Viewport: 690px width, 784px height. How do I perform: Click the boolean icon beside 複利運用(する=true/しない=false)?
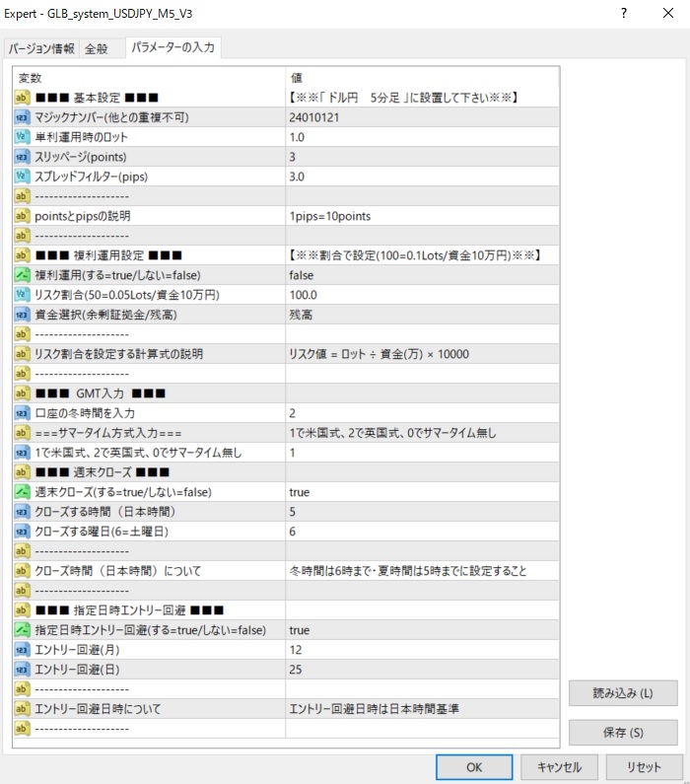(x=22, y=275)
